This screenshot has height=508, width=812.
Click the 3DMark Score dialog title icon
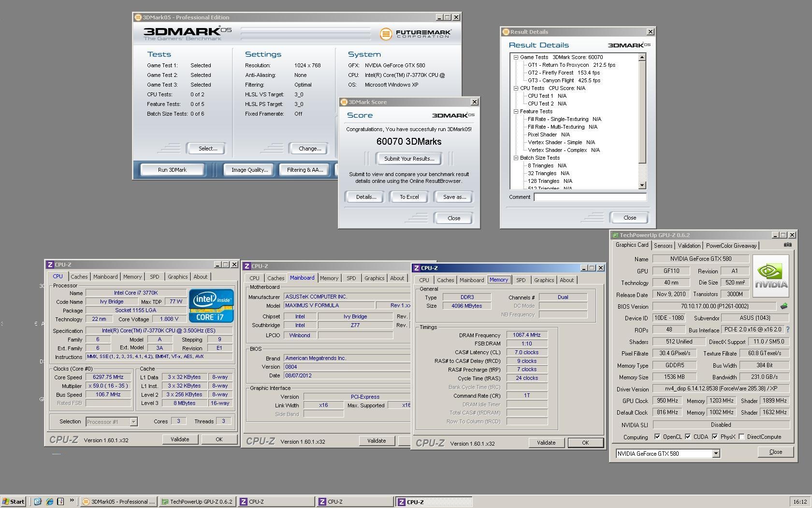(344, 102)
